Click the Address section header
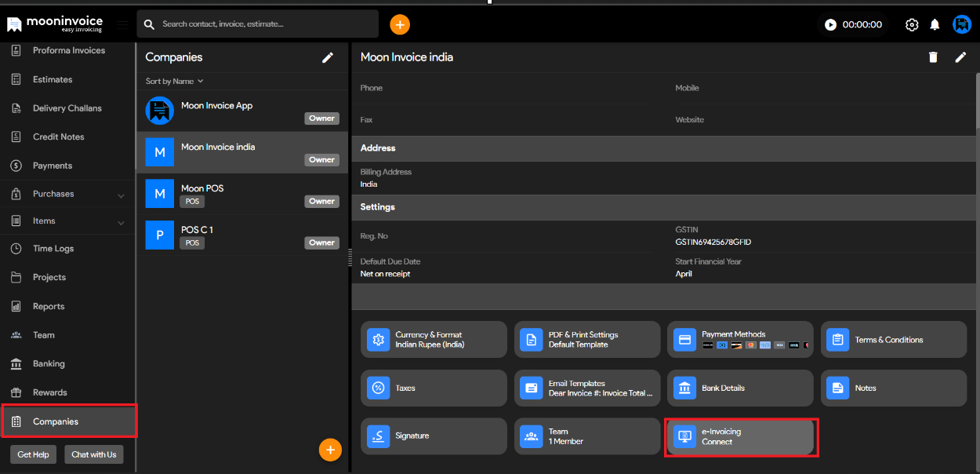The image size is (980, 474). pyautogui.click(x=662, y=148)
